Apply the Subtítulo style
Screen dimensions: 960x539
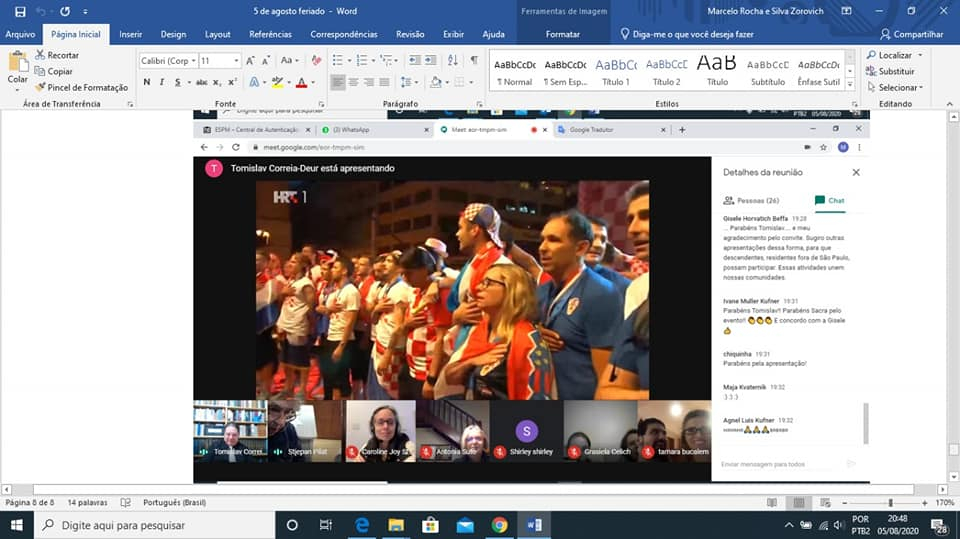click(x=768, y=71)
